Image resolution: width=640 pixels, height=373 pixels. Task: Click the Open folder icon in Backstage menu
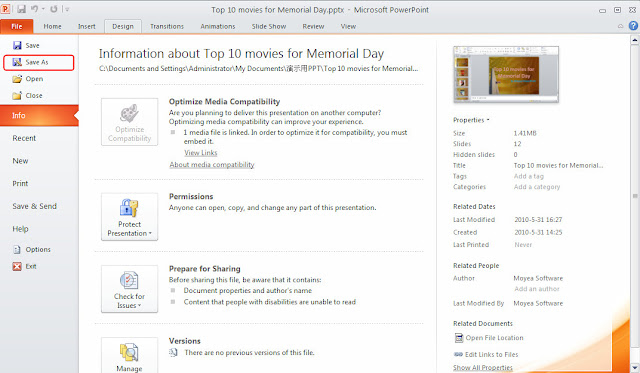pyautogui.click(x=17, y=79)
